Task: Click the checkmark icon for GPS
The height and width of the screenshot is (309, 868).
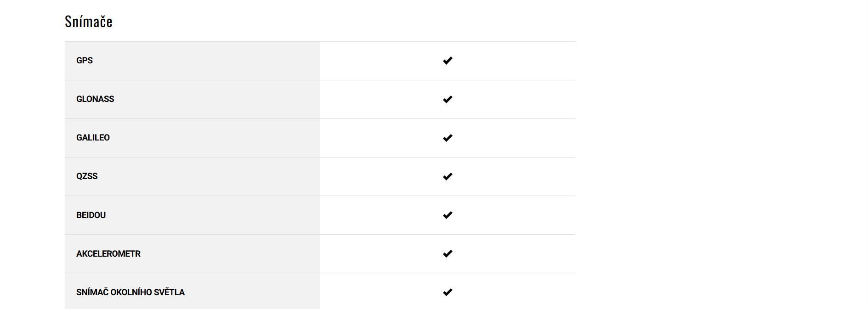Action: 448,61
